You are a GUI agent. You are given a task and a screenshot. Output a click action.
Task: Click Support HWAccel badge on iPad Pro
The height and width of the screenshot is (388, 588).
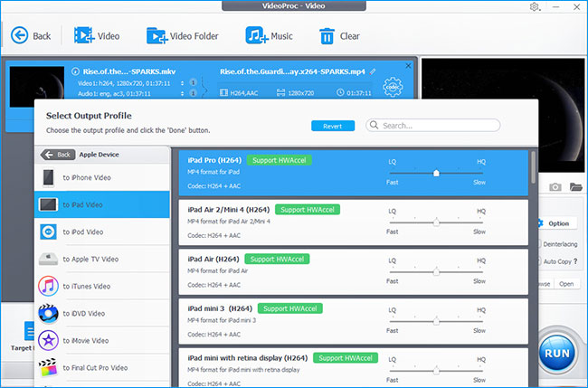coord(280,160)
